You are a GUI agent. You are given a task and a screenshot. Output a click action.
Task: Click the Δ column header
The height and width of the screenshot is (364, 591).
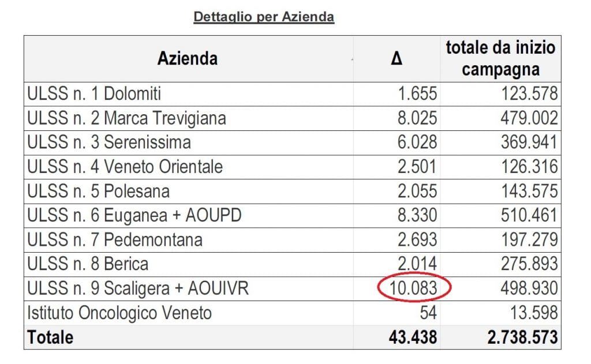tap(397, 59)
